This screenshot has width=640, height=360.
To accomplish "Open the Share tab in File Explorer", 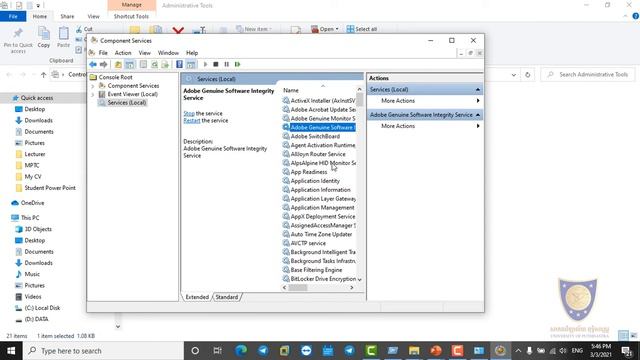I will click(67, 16).
